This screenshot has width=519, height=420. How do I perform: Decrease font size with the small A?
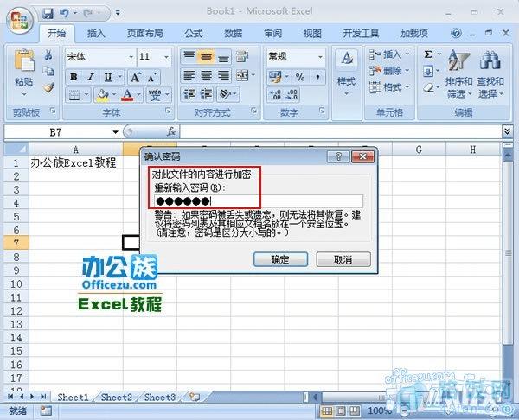tap(151, 77)
